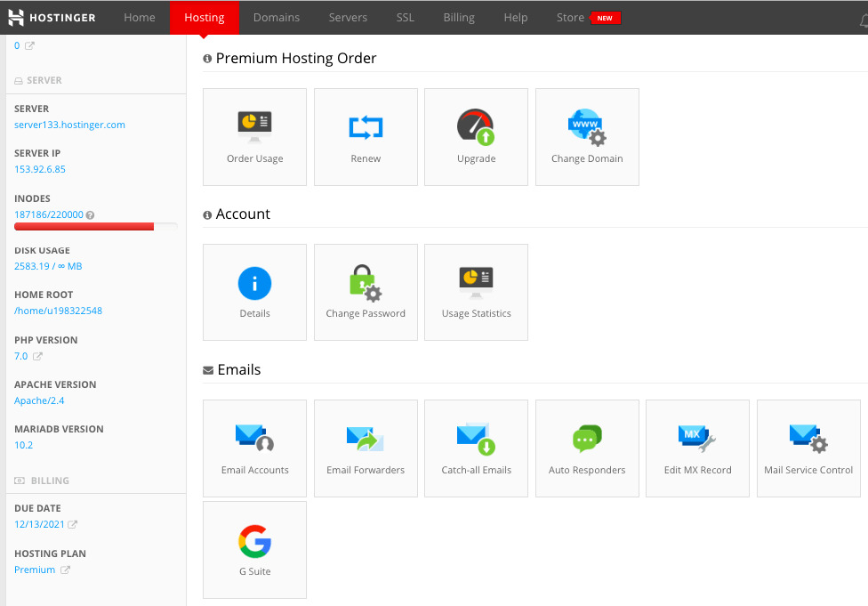
Task: Open the Order Usage tool
Action: (x=254, y=137)
